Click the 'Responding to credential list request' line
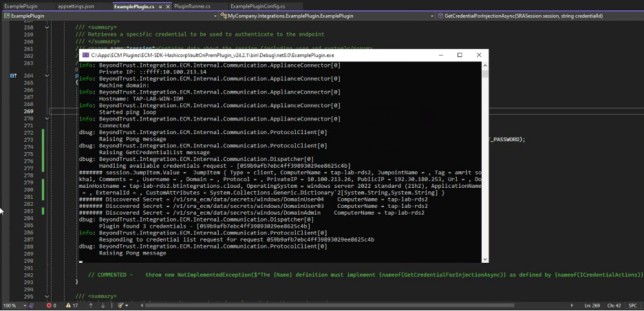The width and height of the screenshot is (644, 311). point(236,239)
